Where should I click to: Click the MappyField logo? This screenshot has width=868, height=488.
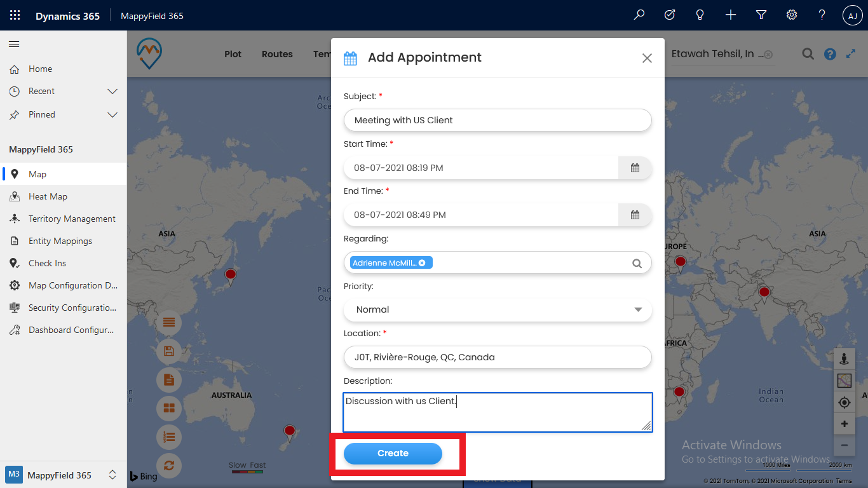[x=149, y=53]
